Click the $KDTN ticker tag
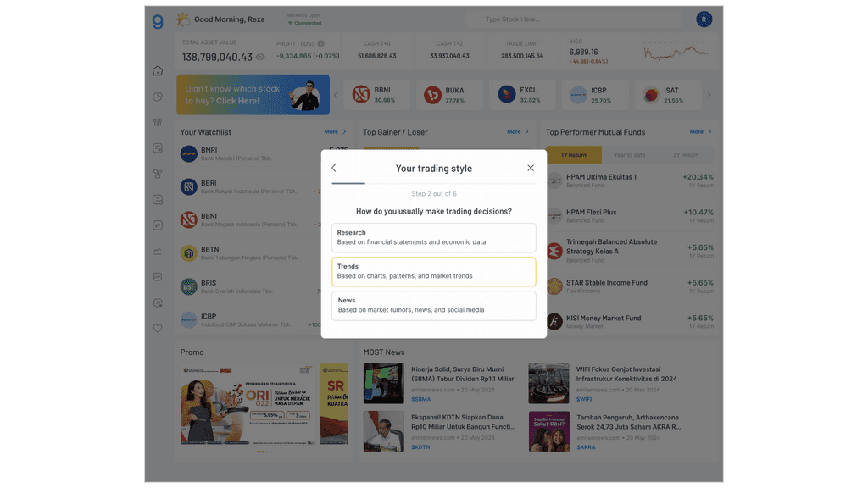 tap(420, 447)
